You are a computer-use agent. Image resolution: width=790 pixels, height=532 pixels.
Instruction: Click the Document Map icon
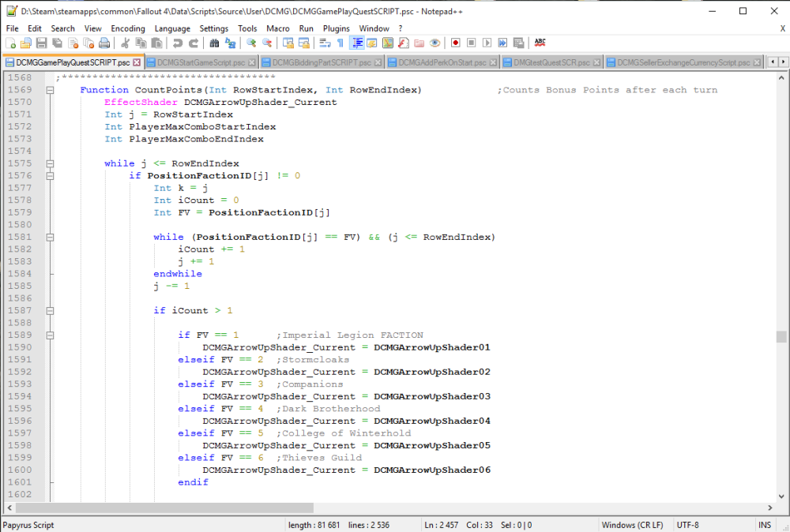point(387,43)
